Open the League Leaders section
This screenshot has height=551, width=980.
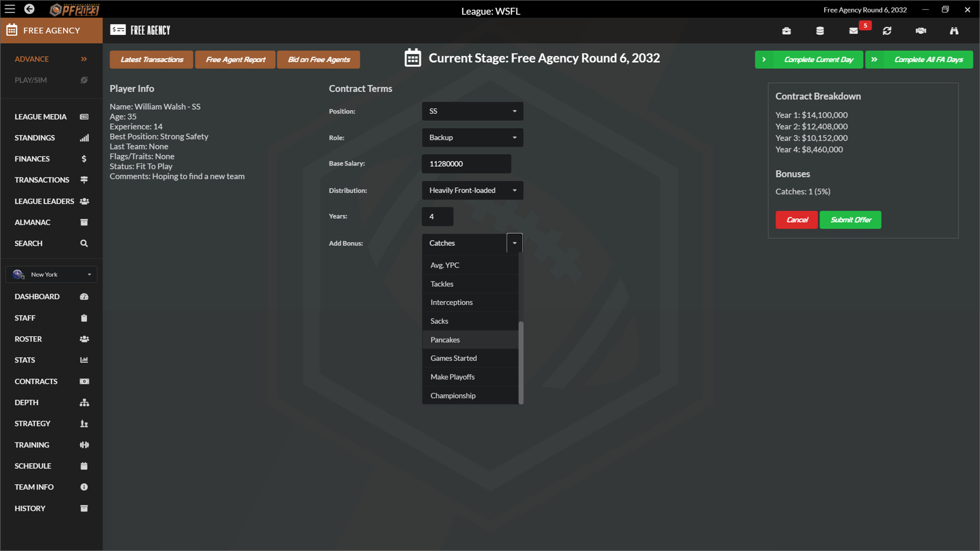tap(51, 201)
